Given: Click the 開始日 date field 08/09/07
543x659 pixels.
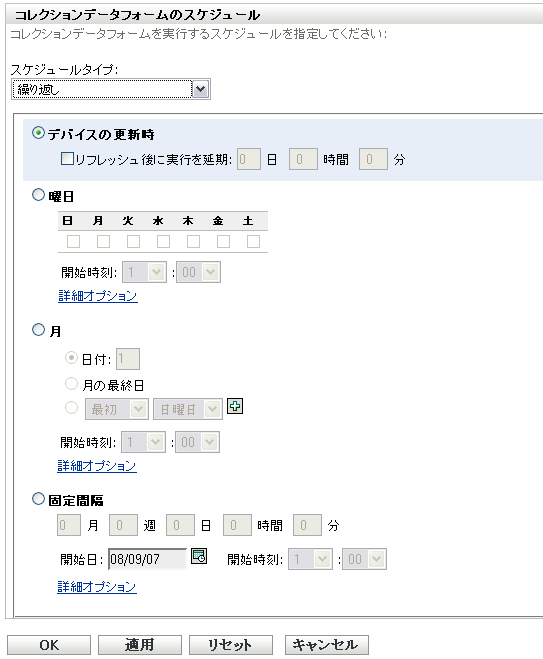Looking at the screenshot, I should tap(148, 559).
